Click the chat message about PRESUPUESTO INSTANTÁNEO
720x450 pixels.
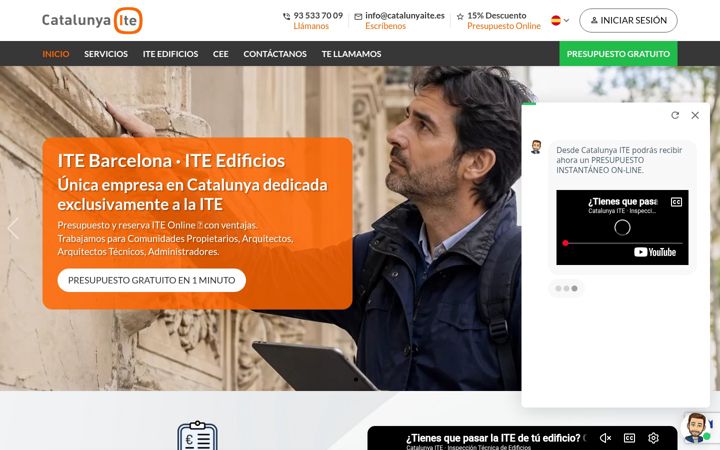pyautogui.click(x=619, y=160)
